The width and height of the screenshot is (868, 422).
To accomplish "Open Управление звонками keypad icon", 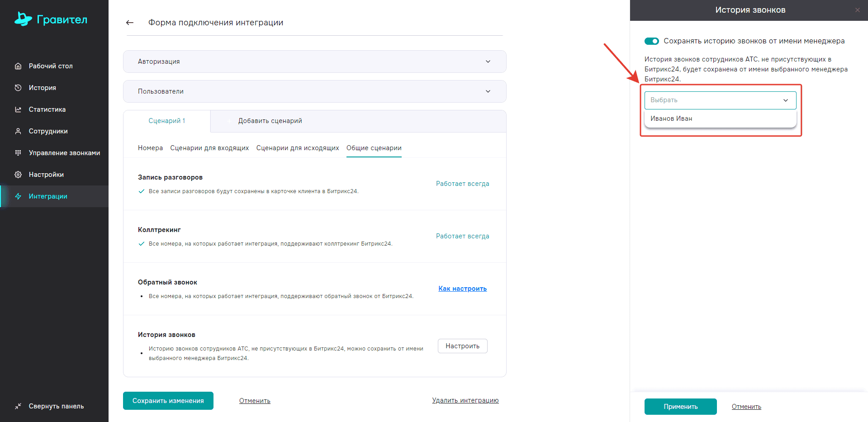I will coord(18,153).
